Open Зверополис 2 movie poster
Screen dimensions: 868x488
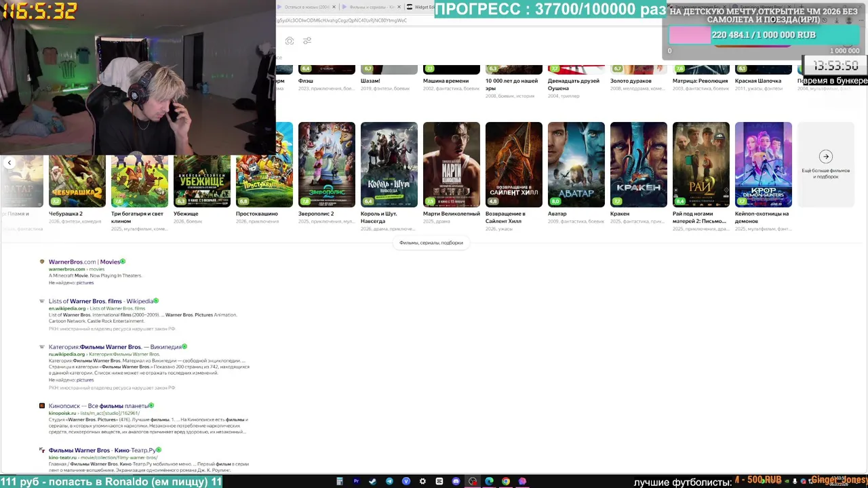point(327,165)
